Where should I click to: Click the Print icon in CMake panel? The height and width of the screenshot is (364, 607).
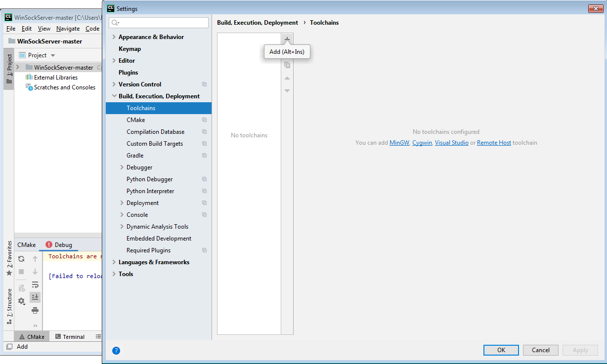tap(35, 310)
